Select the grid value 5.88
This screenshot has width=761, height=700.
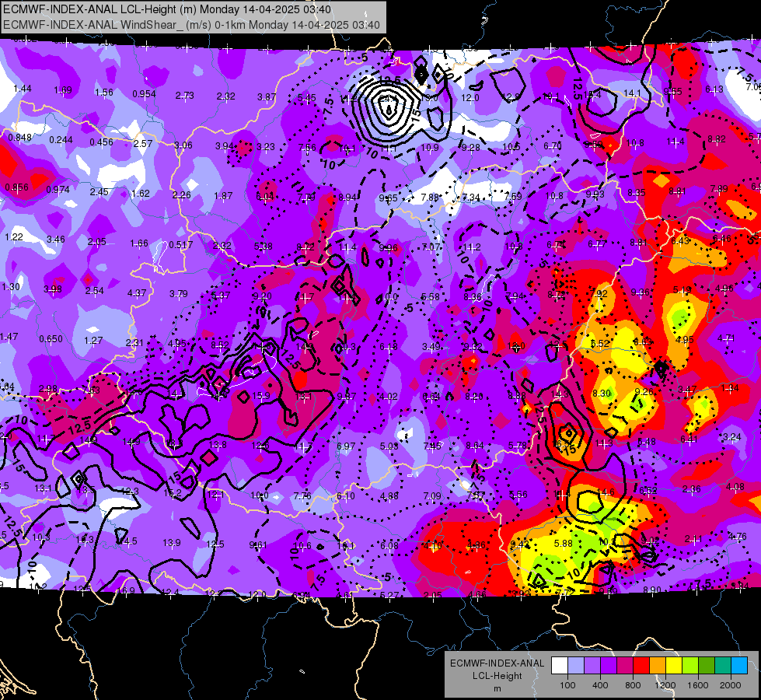pyautogui.click(x=564, y=544)
